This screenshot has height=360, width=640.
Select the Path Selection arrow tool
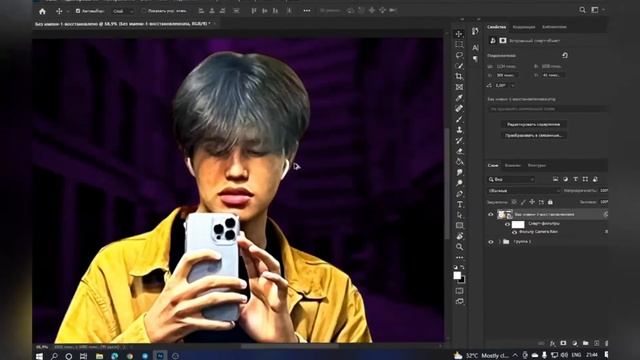coord(459,215)
